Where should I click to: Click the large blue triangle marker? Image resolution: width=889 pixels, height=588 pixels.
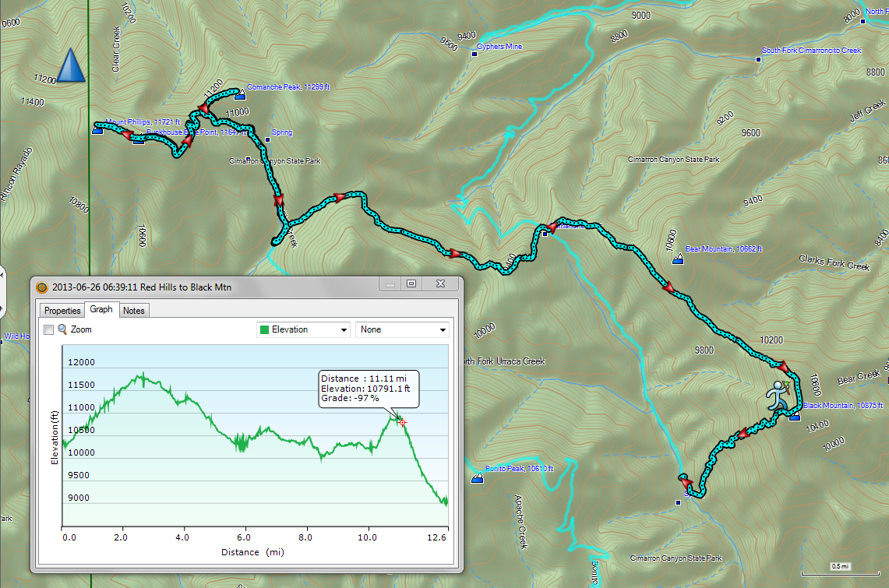[71, 65]
